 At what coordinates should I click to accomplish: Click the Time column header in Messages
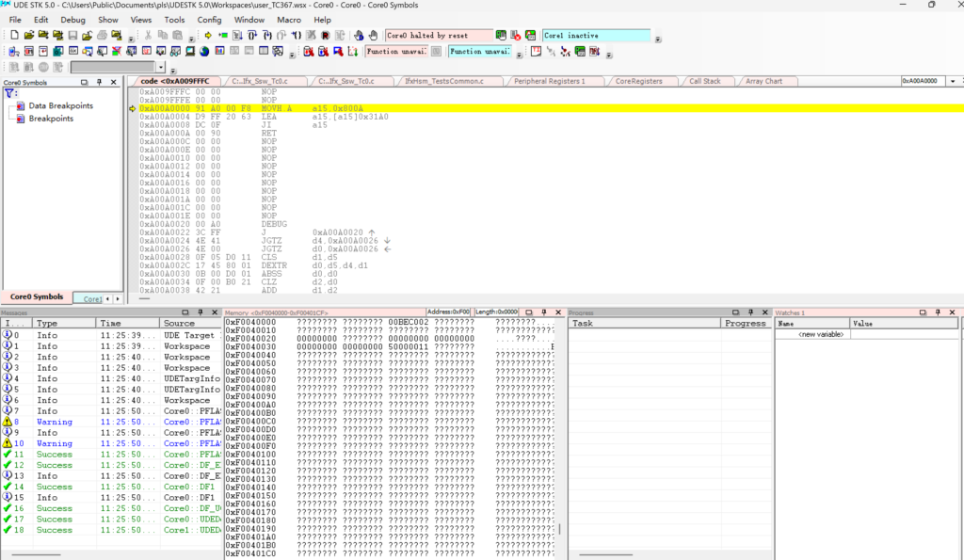tap(110, 323)
